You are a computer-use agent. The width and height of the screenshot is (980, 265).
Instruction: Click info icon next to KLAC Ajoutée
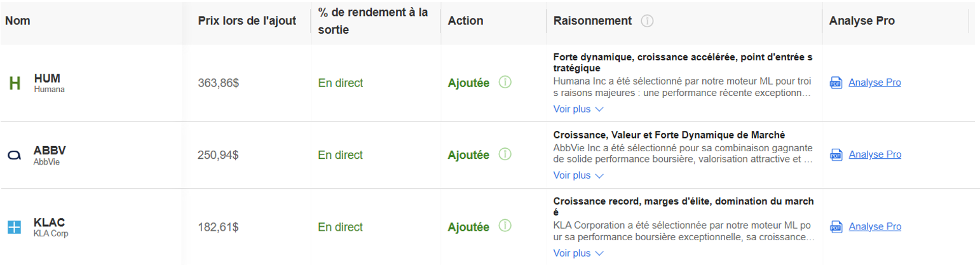tap(505, 226)
